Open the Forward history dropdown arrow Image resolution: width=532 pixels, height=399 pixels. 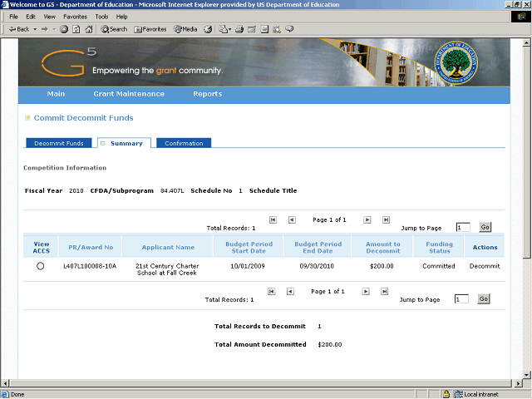click(x=54, y=29)
